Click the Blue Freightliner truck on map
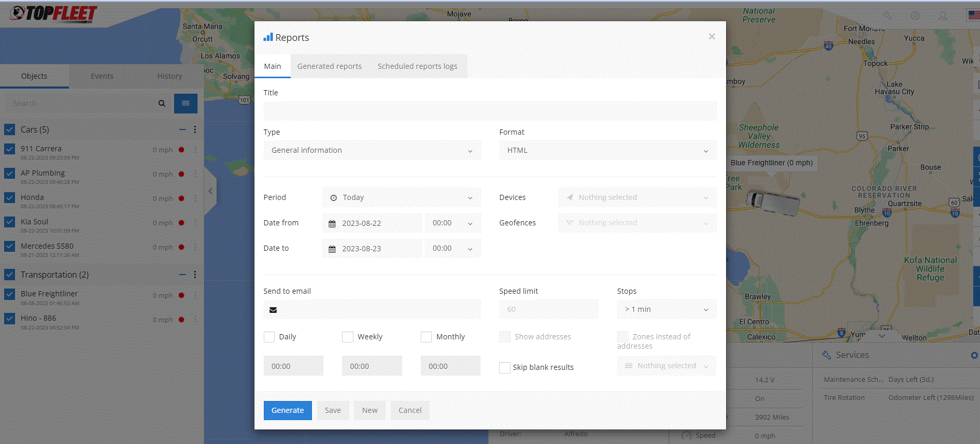The width and height of the screenshot is (980, 444). tap(772, 202)
